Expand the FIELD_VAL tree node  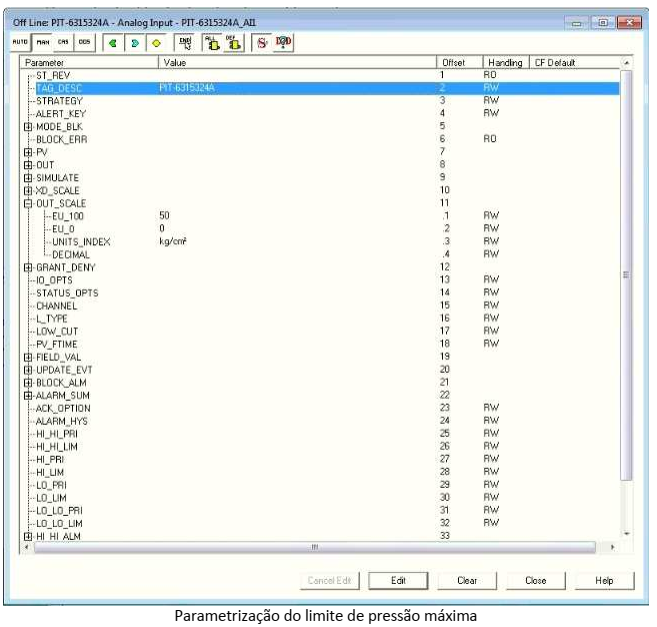[28, 357]
